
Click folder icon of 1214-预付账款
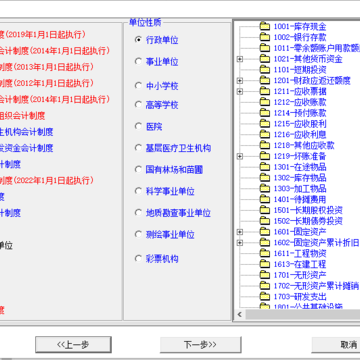pyautogui.click(x=265, y=113)
